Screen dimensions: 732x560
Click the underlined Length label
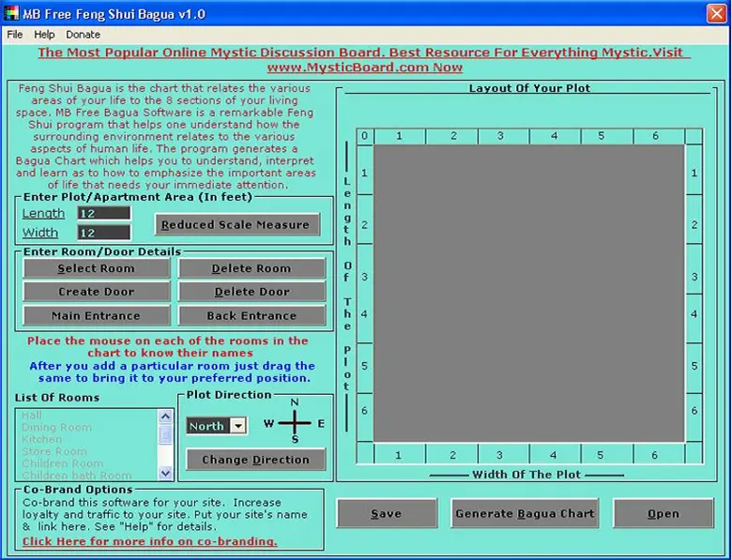click(43, 213)
